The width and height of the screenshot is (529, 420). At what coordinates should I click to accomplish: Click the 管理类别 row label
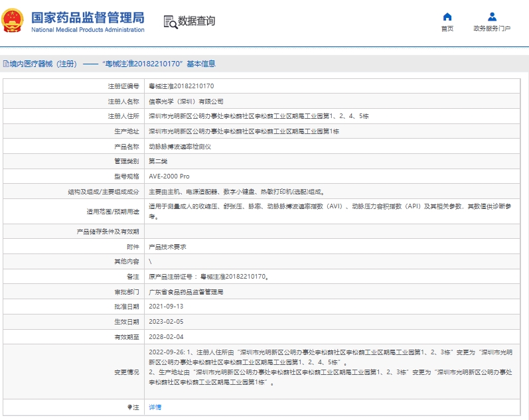[x=127, y=161]
